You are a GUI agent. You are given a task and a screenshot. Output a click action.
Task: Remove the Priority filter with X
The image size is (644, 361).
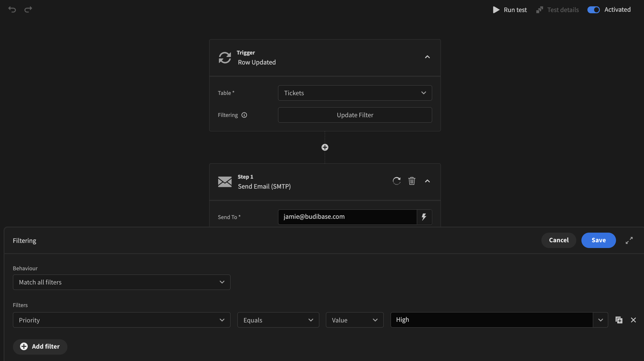pos(633,320)
